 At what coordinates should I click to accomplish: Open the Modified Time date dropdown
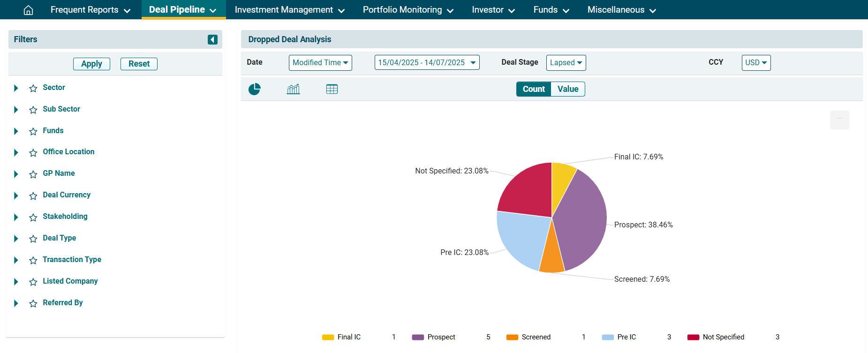(320, 63)
